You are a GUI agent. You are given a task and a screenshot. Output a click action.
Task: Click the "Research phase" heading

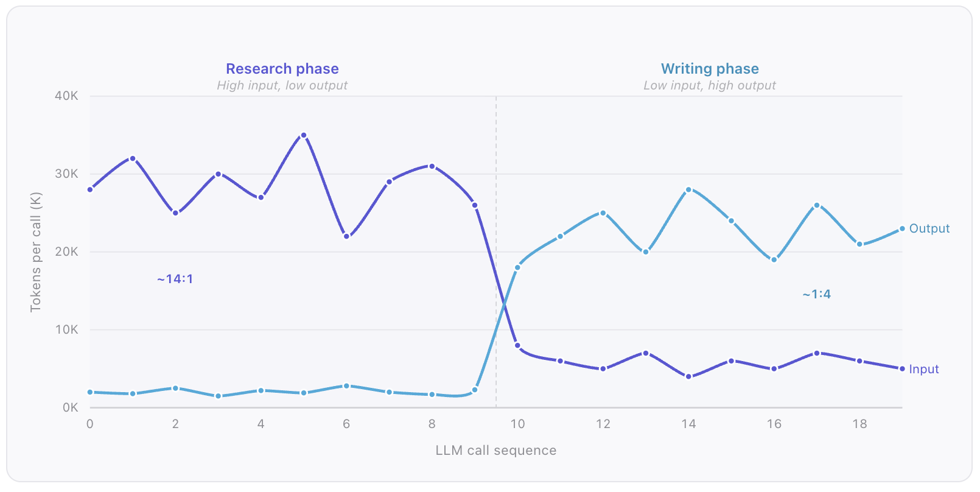point(282,69)
